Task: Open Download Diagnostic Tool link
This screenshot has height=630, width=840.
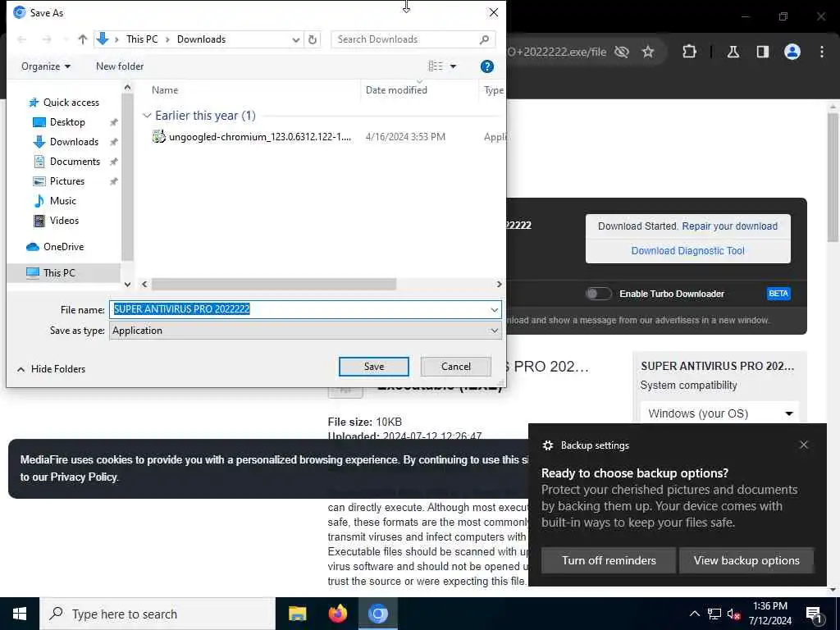Action: 688,251
